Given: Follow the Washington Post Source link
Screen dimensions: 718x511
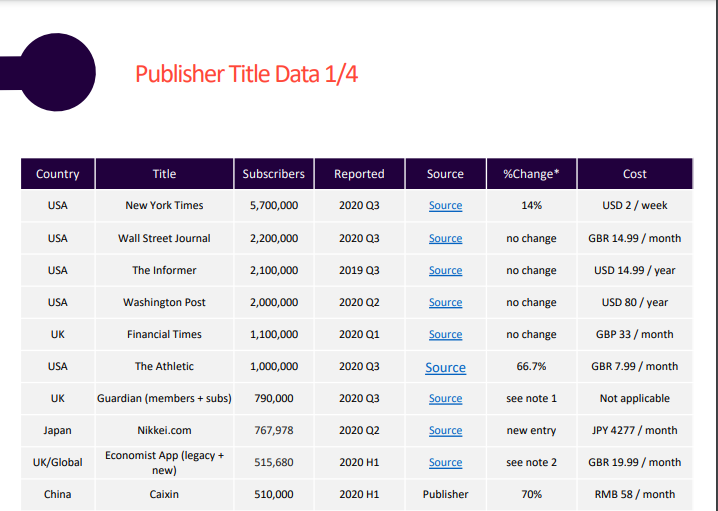Looking at the screenshot, I should pyautogui.click(x=445, y=303).
